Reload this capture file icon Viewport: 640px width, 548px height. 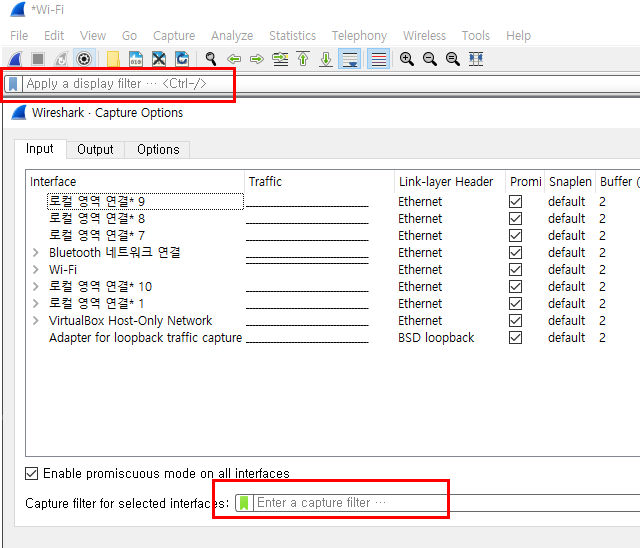click(x=182, y=59)
